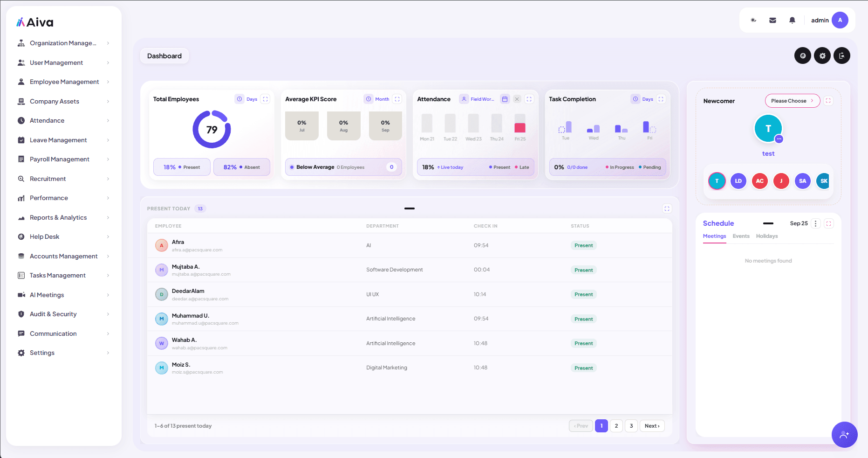Image resolution: width=868 pixels, height=458 pixels.
Task: Open Reports & Analytics in sidebar
Action: pos(64,217)
